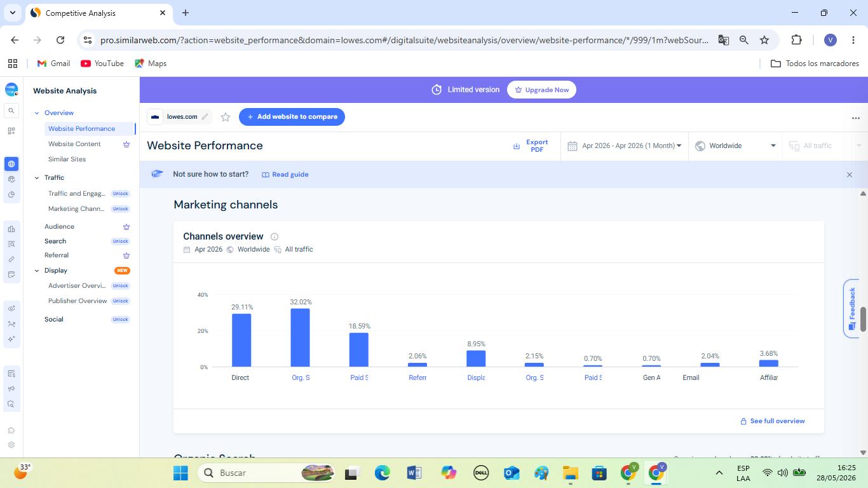Open Similar Sites in the sidebar

(x=67, y=159)
